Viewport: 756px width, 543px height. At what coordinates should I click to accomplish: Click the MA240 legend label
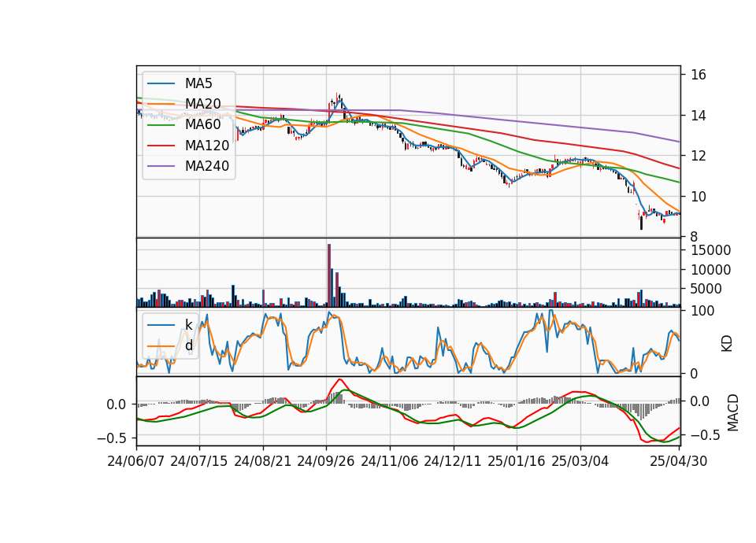pyautogui.click(x=207, y=166)
